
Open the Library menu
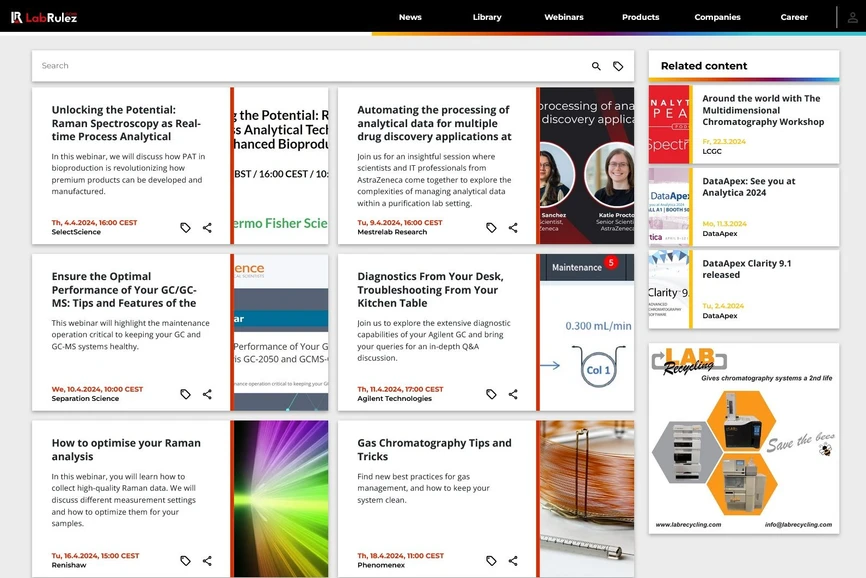(487, 17)
